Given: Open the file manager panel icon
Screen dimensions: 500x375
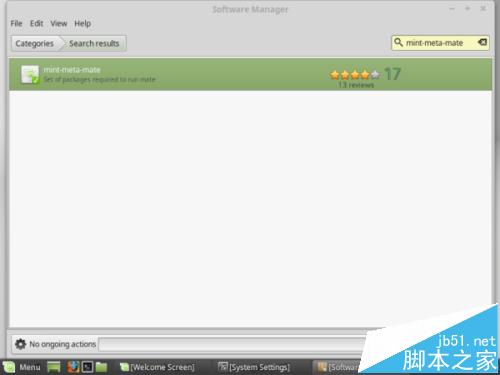Looking at the screenshot, I should [101, 367].
